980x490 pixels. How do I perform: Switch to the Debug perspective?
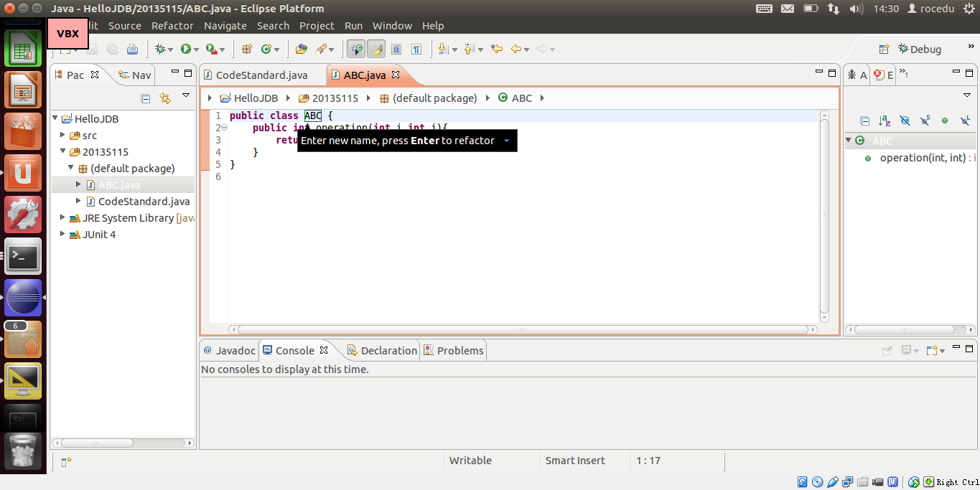[x=920, y=49]
